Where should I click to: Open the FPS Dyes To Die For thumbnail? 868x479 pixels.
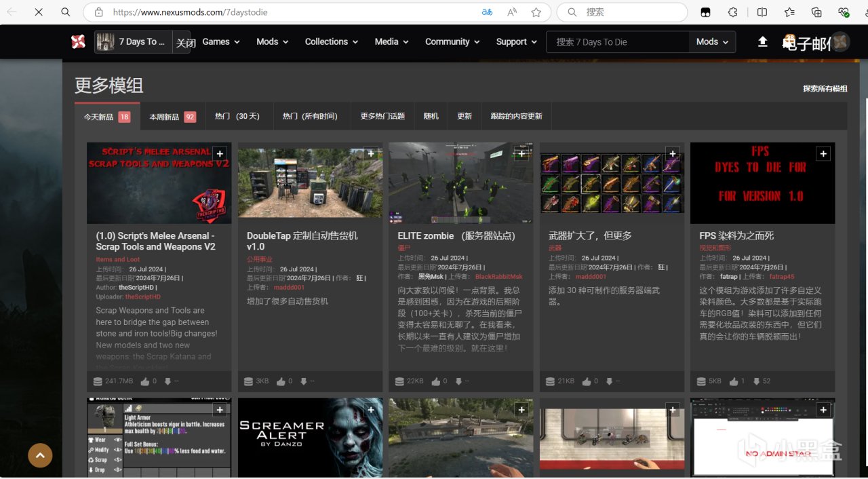[762, 183]
